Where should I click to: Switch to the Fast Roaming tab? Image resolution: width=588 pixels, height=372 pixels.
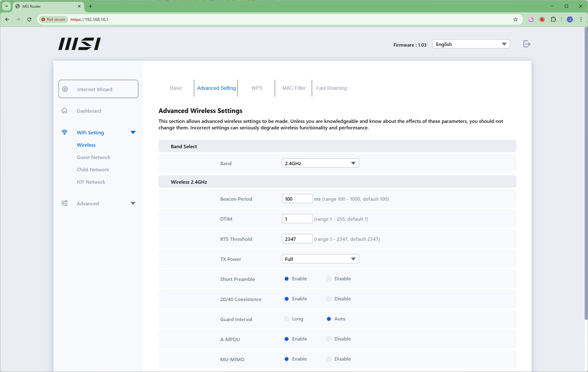pos(331,88)
